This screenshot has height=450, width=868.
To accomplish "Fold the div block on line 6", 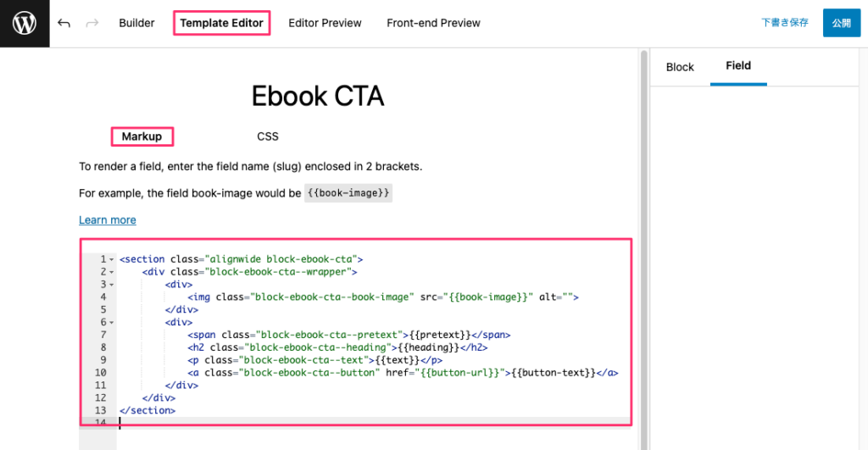I will (112, 323).
